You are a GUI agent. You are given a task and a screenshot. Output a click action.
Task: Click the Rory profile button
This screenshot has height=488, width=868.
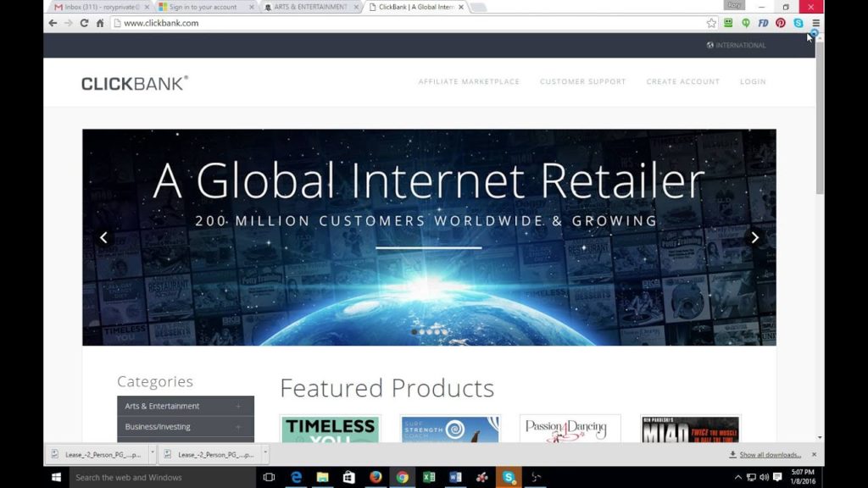(x=734, y=5)
